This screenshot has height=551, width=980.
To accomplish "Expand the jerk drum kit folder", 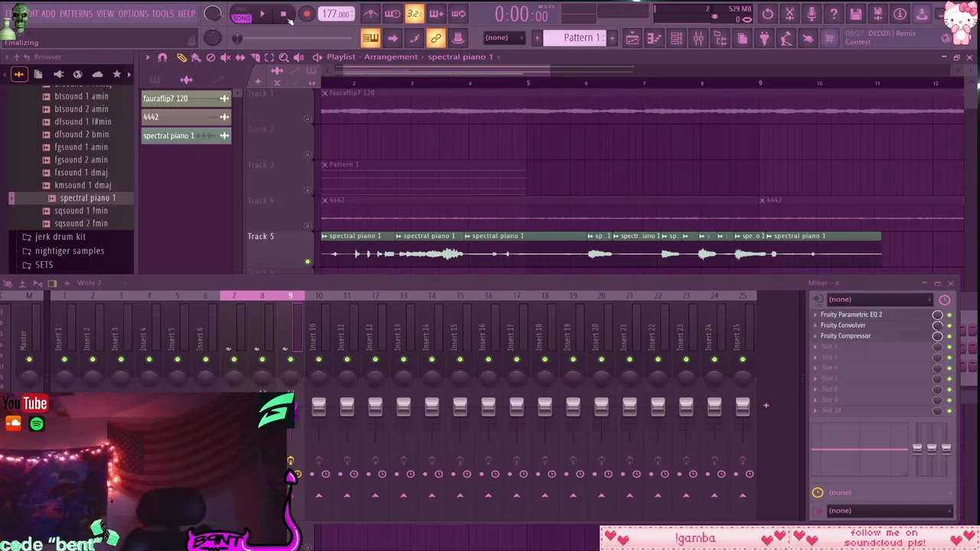I will click(x=60, y=237).
